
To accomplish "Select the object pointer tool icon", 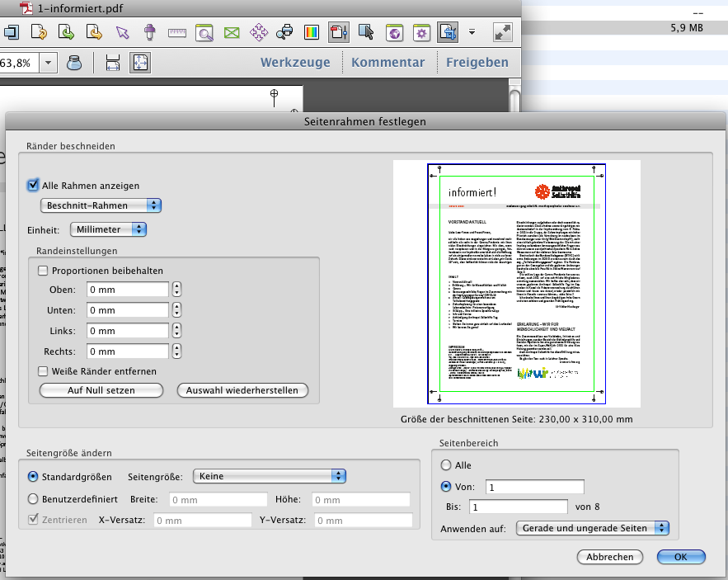I will tap(366, 32).
